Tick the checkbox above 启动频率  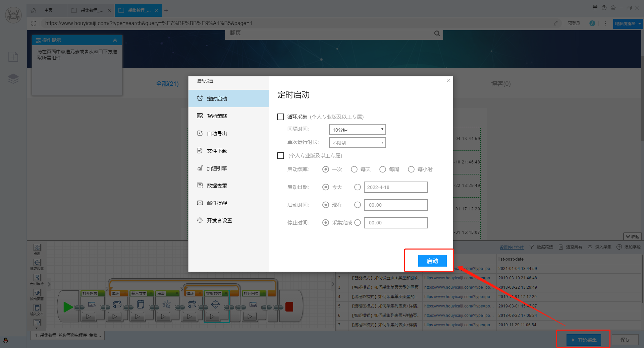coord(281,156)
